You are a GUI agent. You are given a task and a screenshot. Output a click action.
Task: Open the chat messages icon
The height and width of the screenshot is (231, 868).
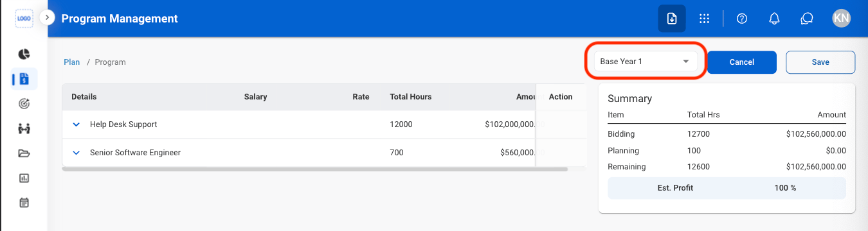tap(807, 19)
